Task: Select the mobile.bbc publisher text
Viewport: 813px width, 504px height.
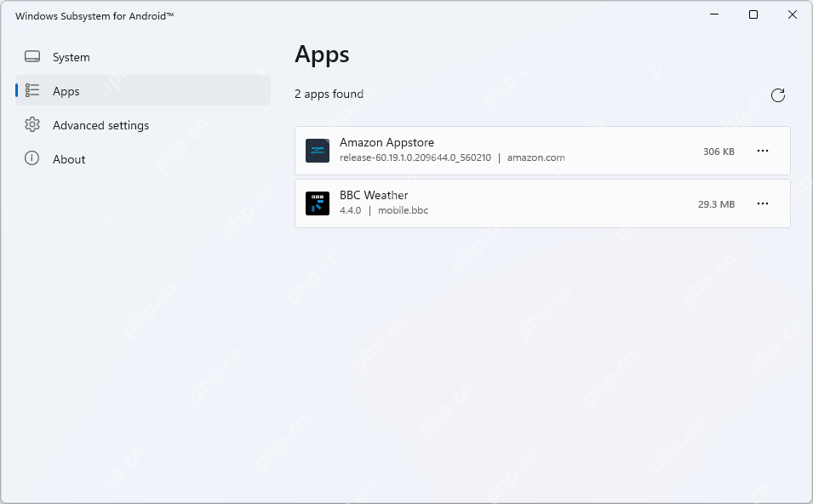Action: [x=404, y=210]
